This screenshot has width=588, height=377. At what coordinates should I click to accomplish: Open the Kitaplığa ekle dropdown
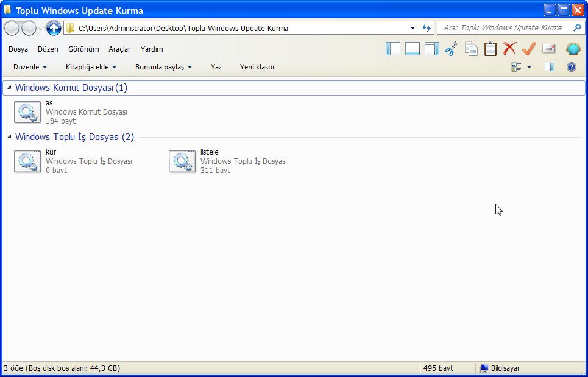[91, 67]
